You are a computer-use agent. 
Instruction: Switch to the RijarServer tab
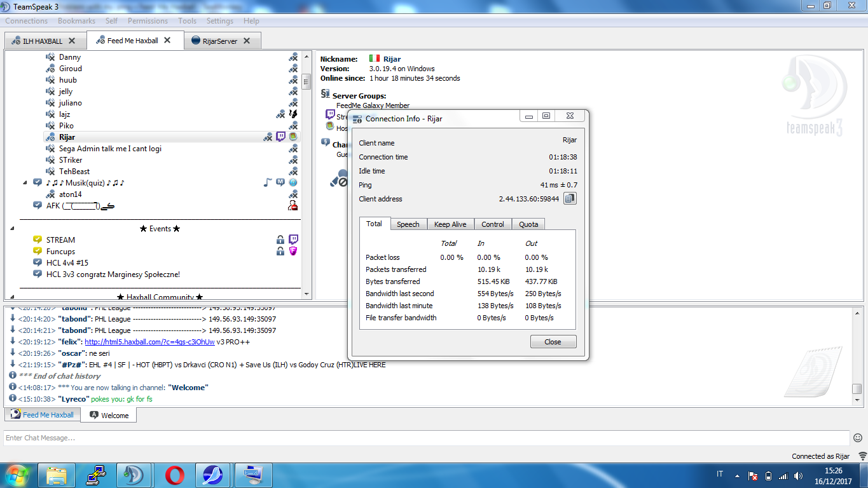click(222, 41)
